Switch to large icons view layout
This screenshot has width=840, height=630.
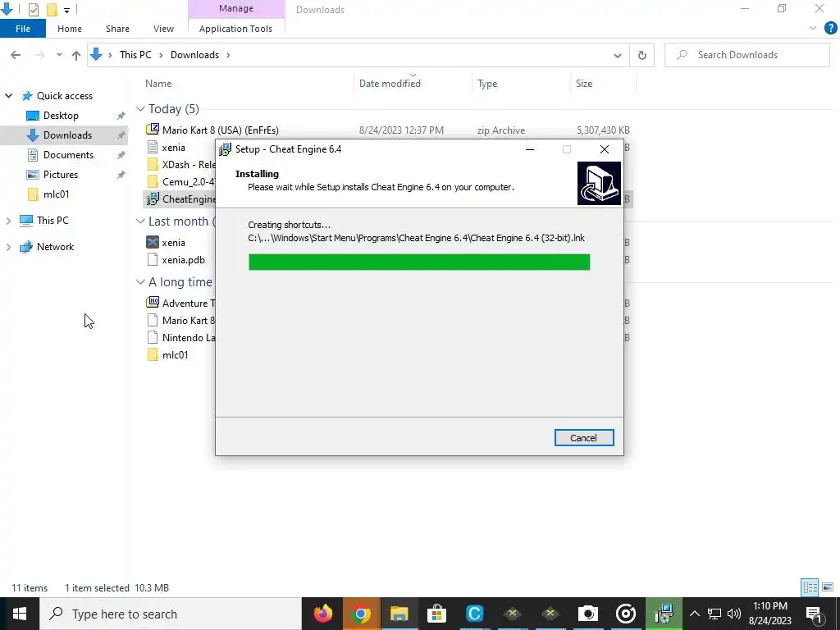[x=828, y=587]
